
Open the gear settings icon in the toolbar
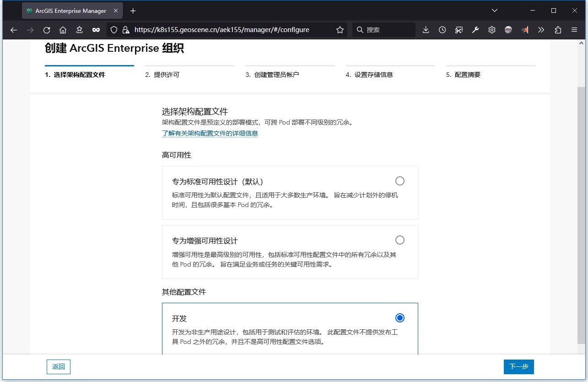click(492, 30)
